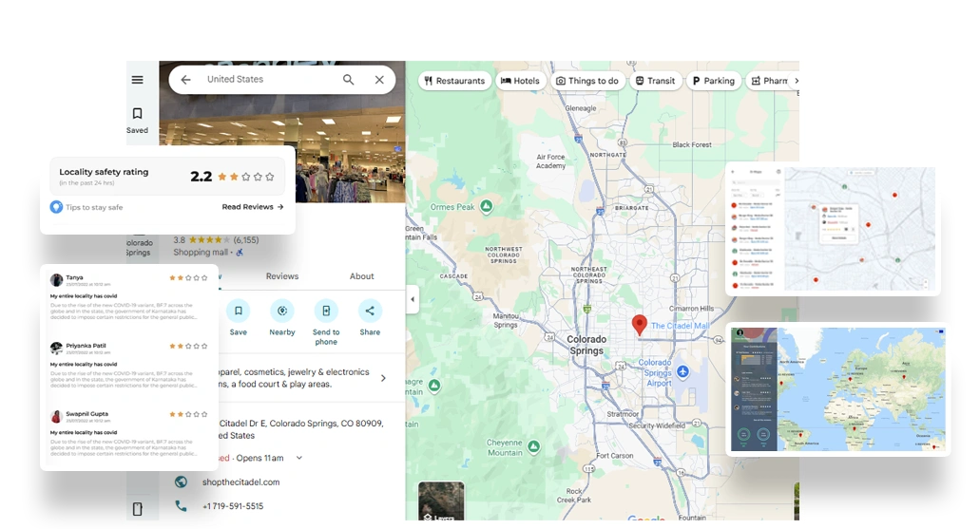Open the review by Priyanka Patil
Viewport: 980px width, 529px height.
(128, 366)
